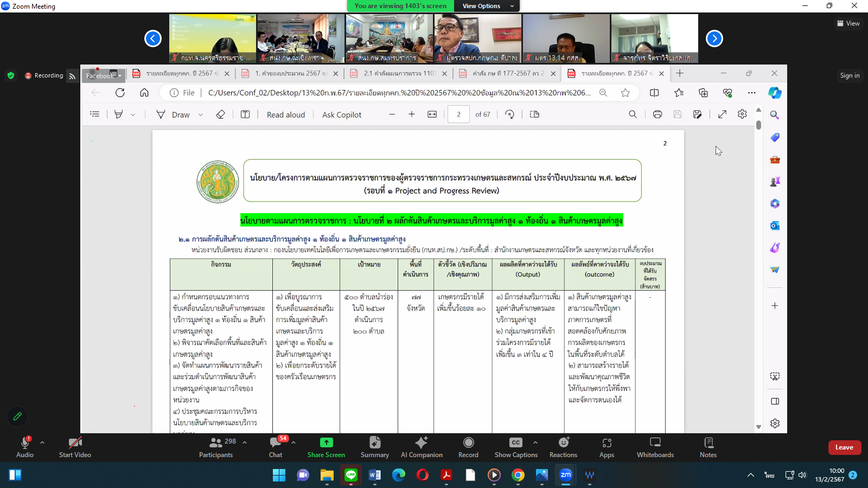Screen dimensions: 868x488
Task: Open the View Options dropdown
Action: pyautogui.click(x=488, y=6)
